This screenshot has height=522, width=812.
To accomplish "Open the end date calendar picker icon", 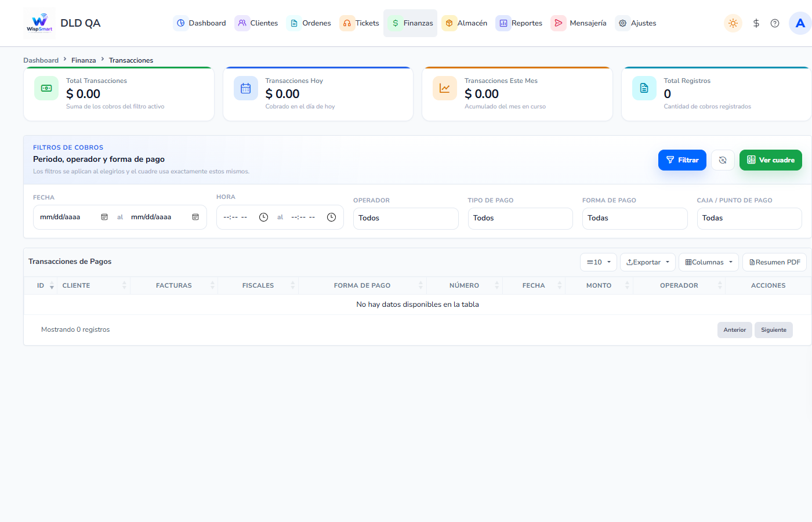I will (x=195, y=217).
